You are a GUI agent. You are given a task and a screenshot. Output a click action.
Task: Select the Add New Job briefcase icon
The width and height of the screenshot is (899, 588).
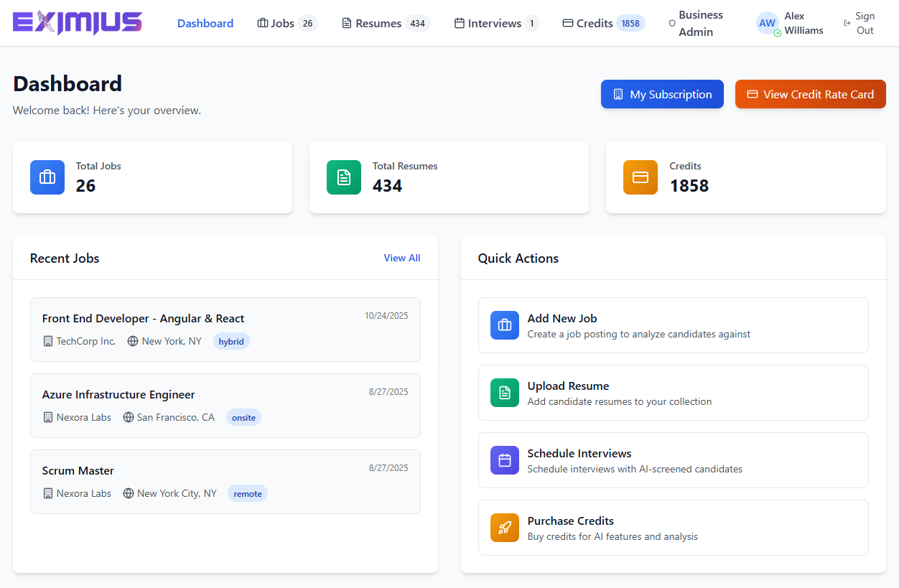click(505, 325)
